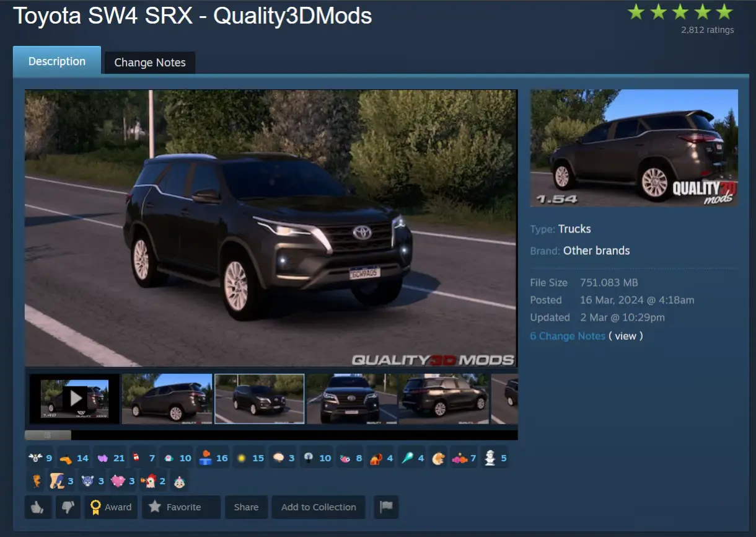Click the orange-red award icon with count 4
This screenshot has width=756, height=537.
click(x=380, y=458)
